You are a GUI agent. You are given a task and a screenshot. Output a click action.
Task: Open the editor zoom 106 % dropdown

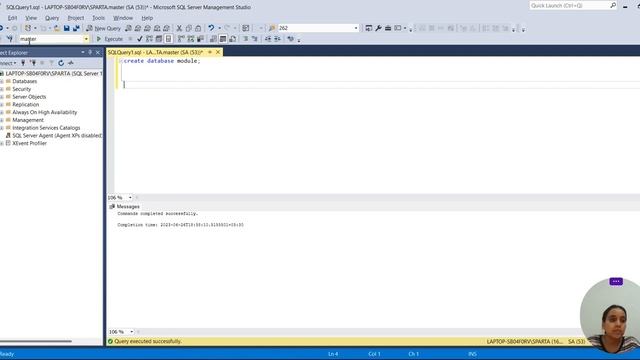[130, 198]
